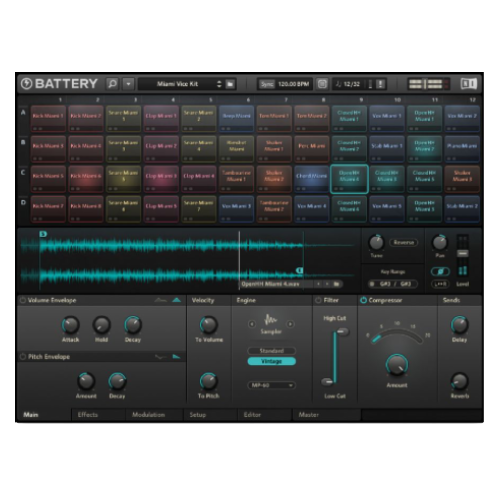The image size is (500, 500).
Task: Select the Perc Miami cell
Action: [311, 149]
